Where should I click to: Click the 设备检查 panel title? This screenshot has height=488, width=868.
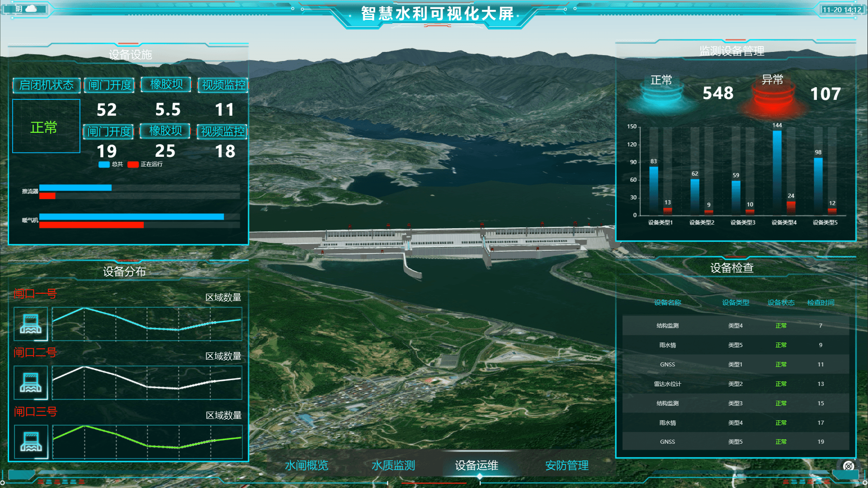click(x=732, y=268)
